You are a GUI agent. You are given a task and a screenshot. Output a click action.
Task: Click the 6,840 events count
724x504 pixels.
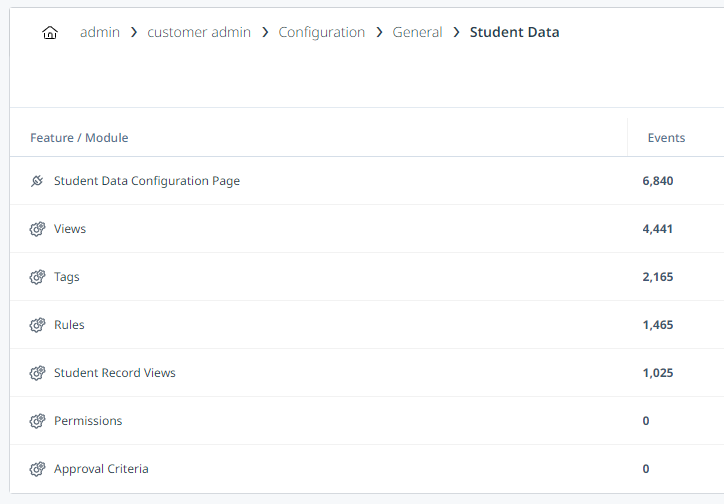658,181
